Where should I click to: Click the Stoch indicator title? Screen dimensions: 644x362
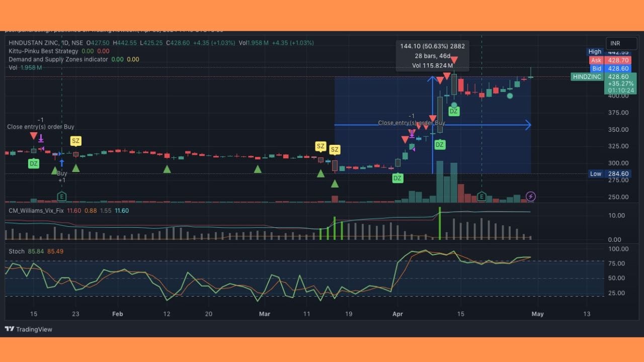17,251
